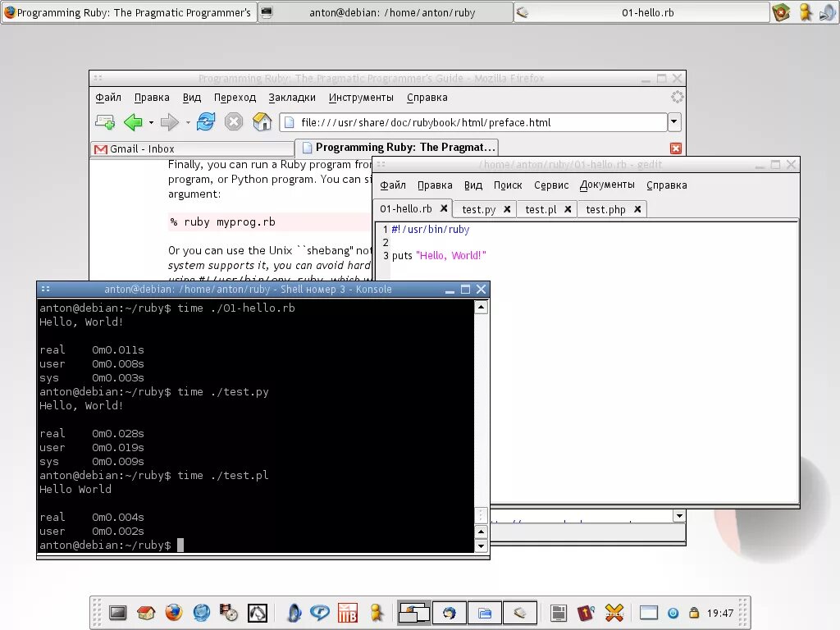Open Firefox Вид menu

pos(192,98)
